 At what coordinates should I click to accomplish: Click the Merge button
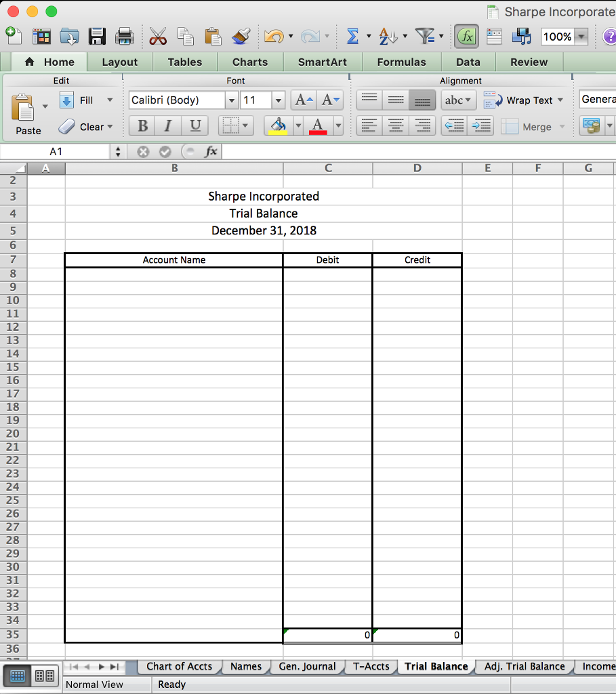527,127
